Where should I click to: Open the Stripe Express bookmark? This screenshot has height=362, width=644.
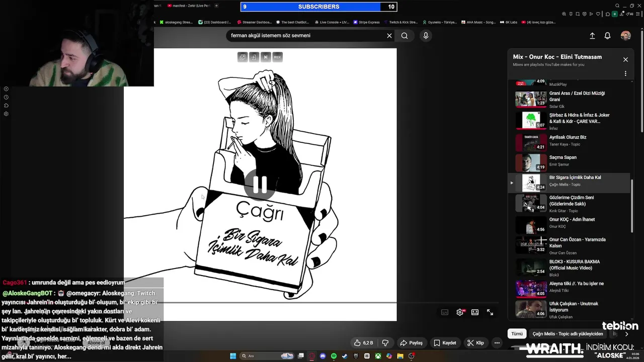point(366,22)
